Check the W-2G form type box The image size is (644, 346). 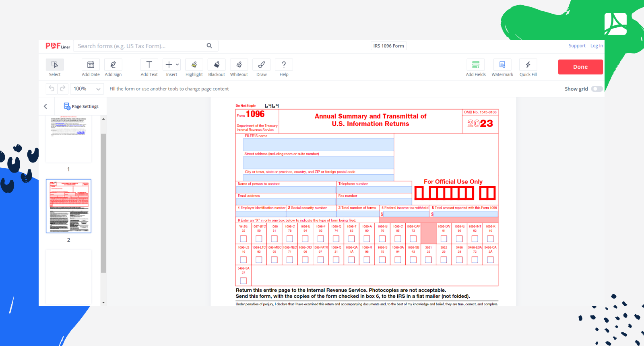pos(244,239)
